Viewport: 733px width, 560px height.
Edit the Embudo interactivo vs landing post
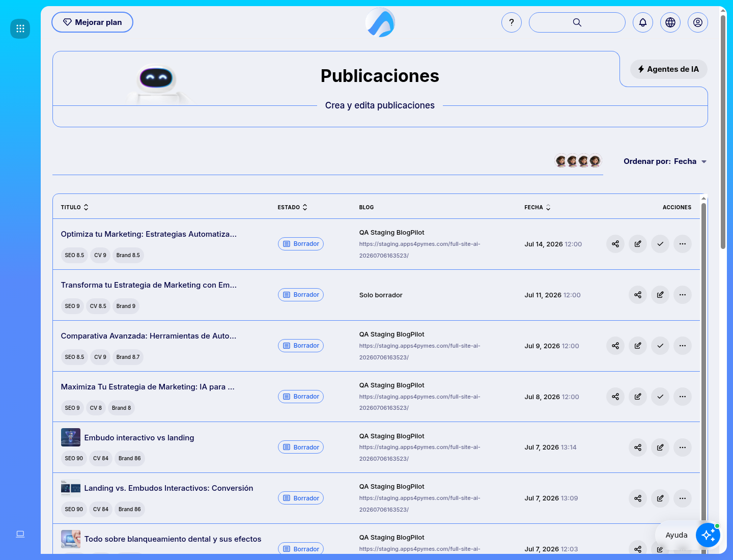pyautogui.click(x=660, y=447)
